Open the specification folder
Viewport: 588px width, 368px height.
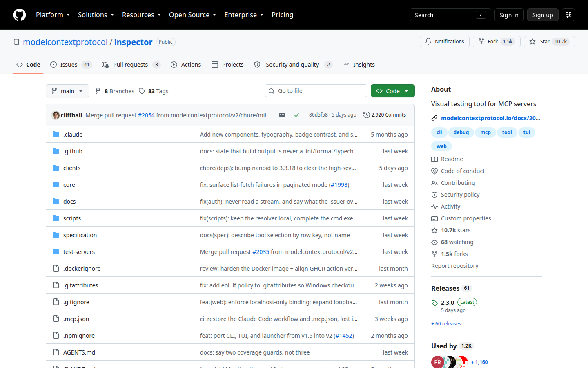pyautogui.click(x=80, y=235)
